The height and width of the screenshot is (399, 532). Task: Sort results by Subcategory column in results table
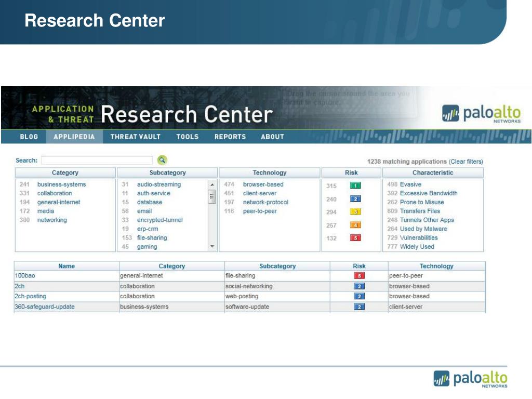277,266
